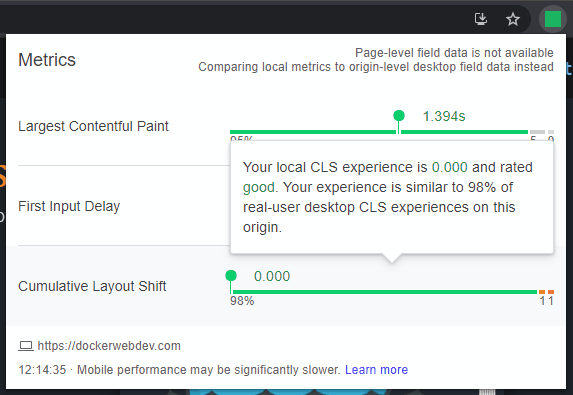The image size is (573, 395).
Task: Click the Metrics heading
Action: pos(47,60)
